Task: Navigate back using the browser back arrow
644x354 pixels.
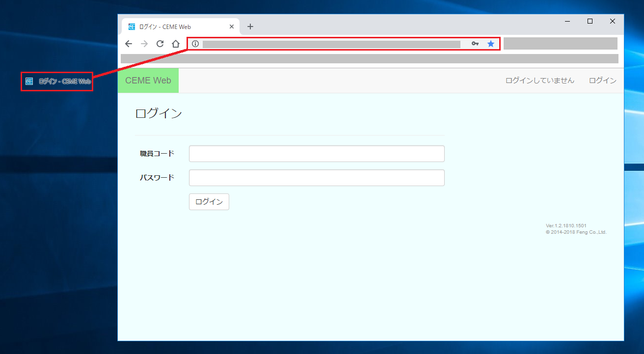Action: coord(128,43)
